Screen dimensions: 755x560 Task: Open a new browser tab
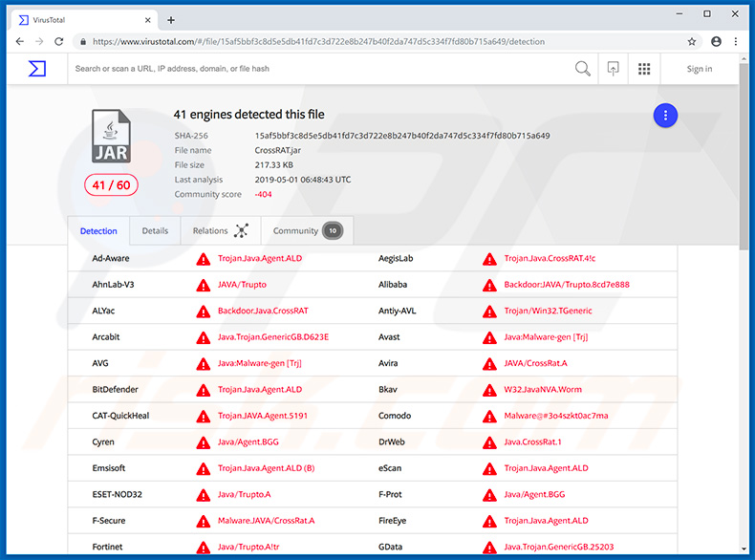click(x=171, y=20)
